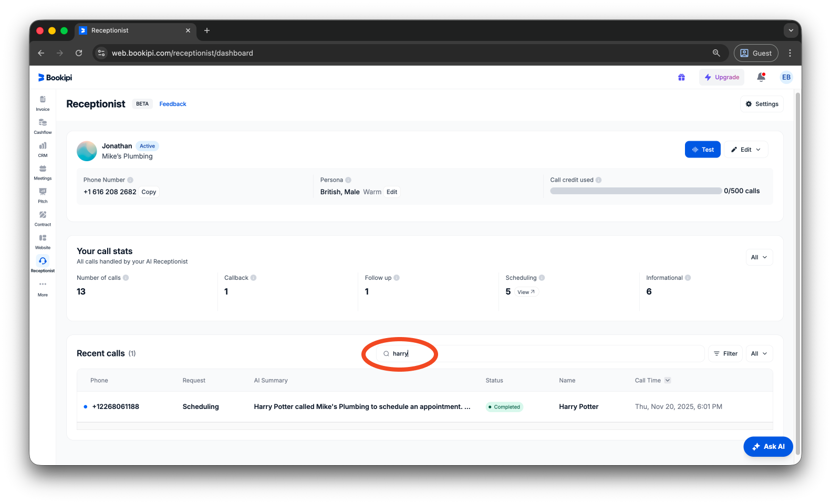
Task: Click the info icon beside Informational
Action: point(688,278)
